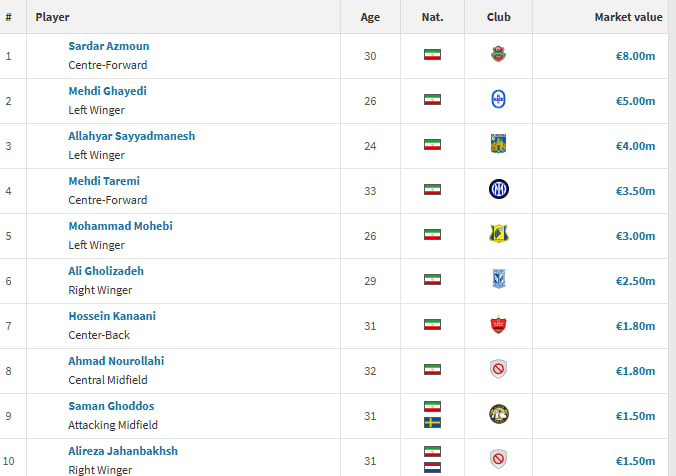Screen dimensions: 676x476
Task: Sort table by Age column header
Action: (370, 17)
